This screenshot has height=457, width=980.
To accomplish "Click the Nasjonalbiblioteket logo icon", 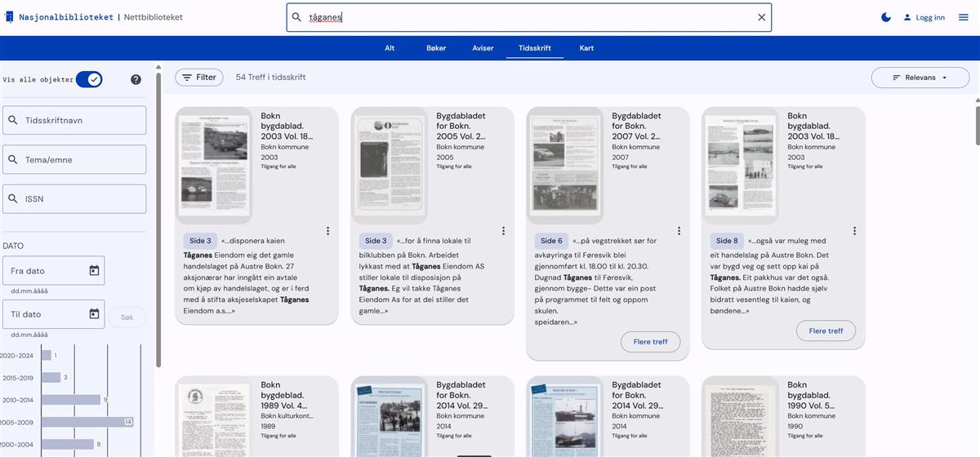I will click(x=9, y=17).
